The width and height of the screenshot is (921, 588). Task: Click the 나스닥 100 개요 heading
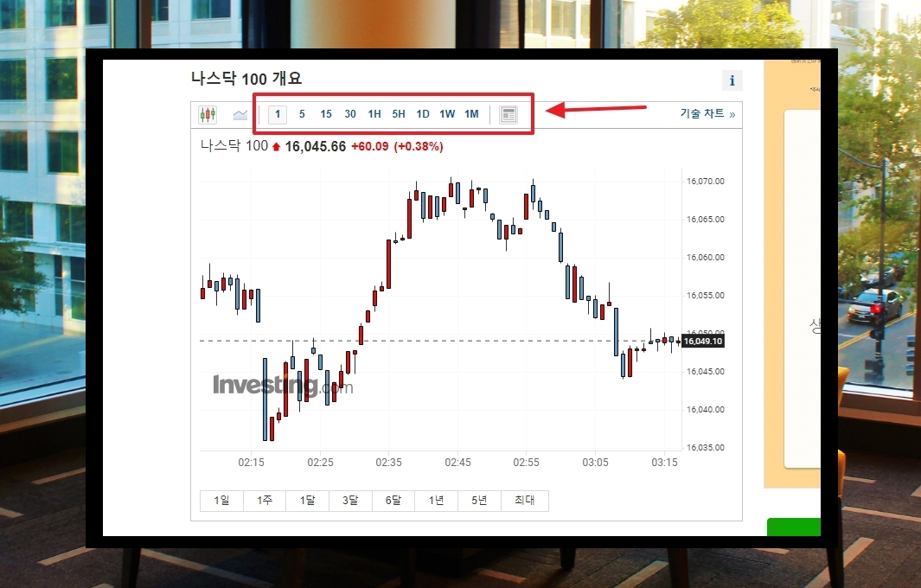[246, 79]
